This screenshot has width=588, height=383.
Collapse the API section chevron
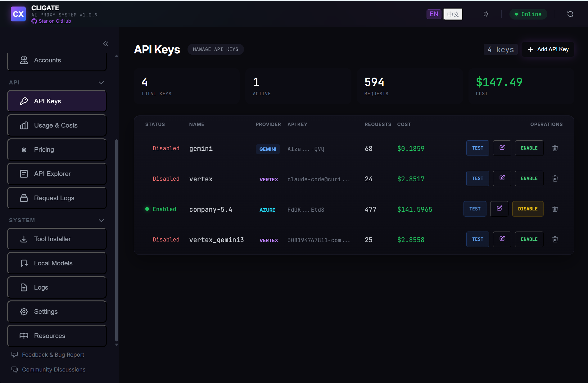point(101,83)
